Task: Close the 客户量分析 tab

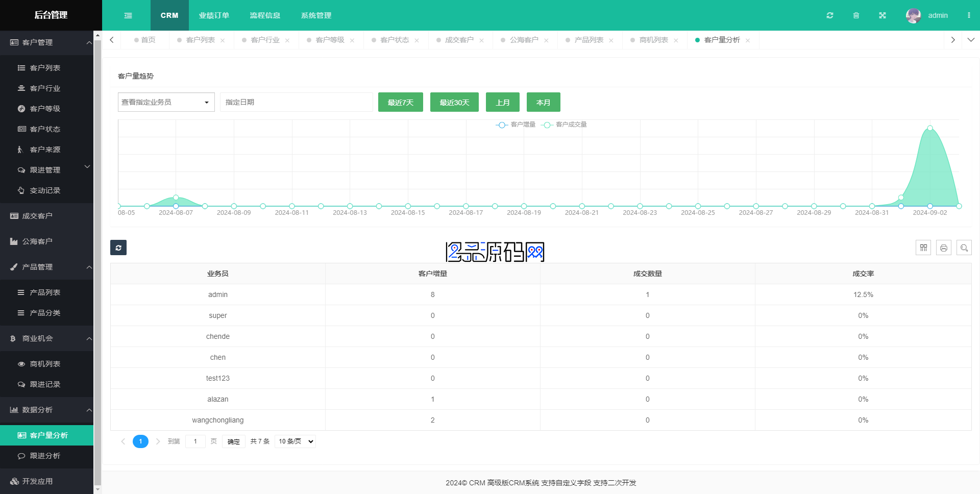Action: [x=748, y=40]
